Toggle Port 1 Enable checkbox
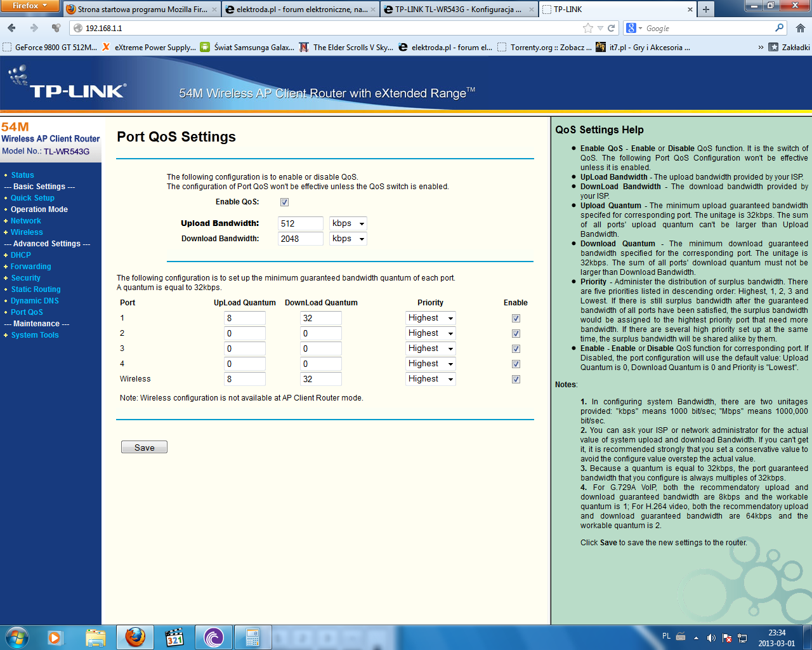812x650 pixels. click(516, 319)
